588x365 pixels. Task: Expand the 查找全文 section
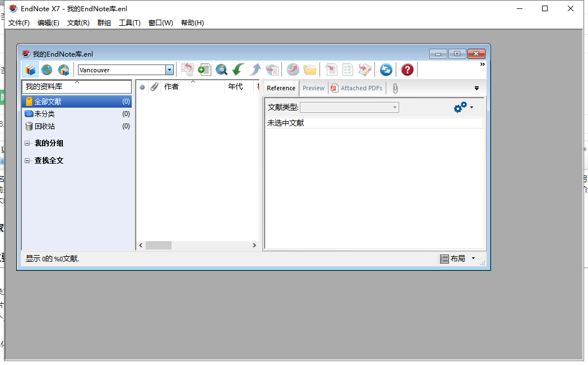click(27, 160)
